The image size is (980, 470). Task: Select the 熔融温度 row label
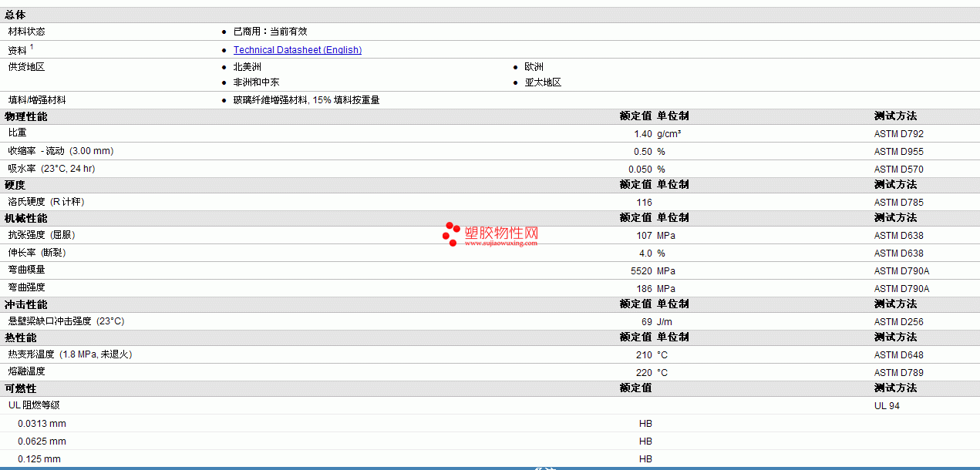[x=27, y=371]
